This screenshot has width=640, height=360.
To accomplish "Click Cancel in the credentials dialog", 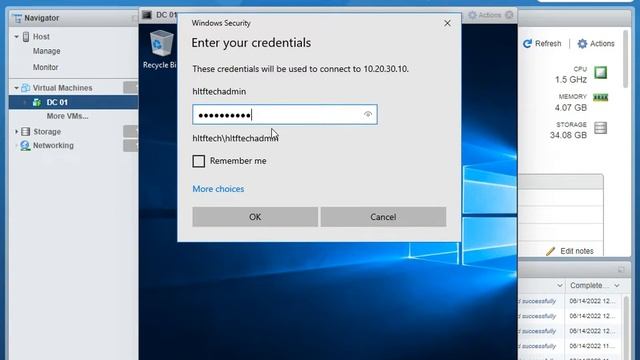I will [383, 217].
